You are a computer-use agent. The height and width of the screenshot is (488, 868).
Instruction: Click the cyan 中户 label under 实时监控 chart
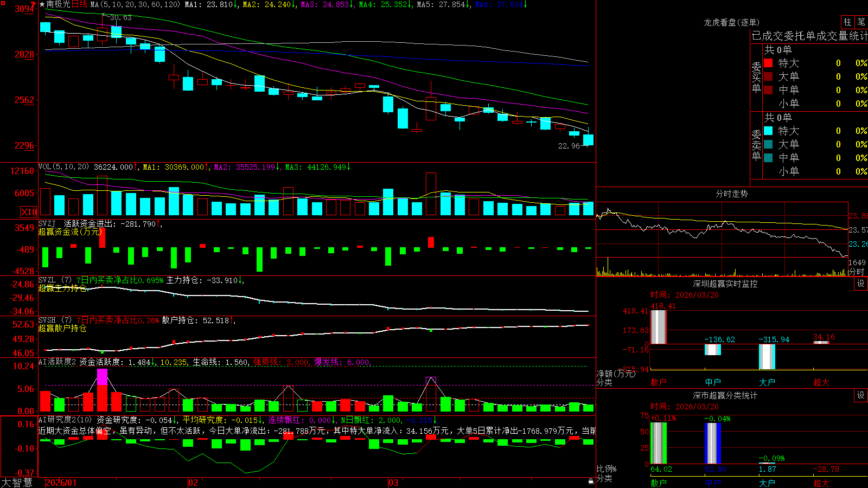(713, 382)
